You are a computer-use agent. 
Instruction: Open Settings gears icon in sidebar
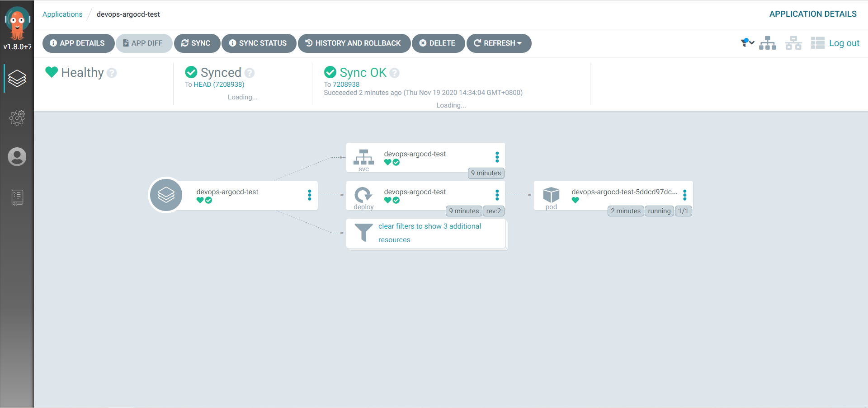point(17,118)
